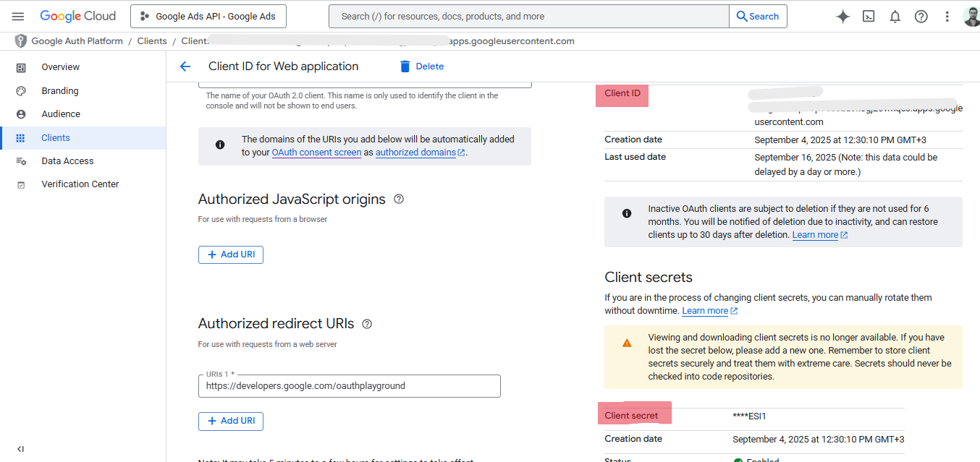Collapse the left sidebar with chevron

point(20,449)
